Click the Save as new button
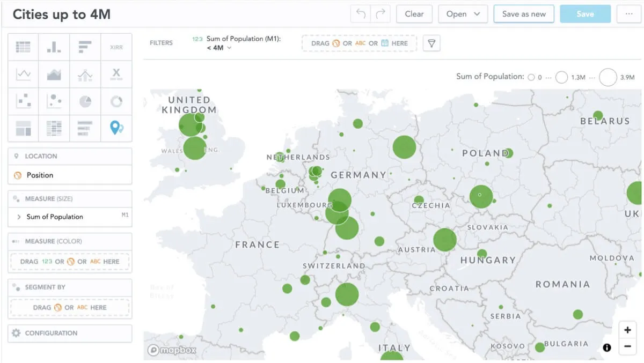The image size is (644, 363). (x=524, y=14)
